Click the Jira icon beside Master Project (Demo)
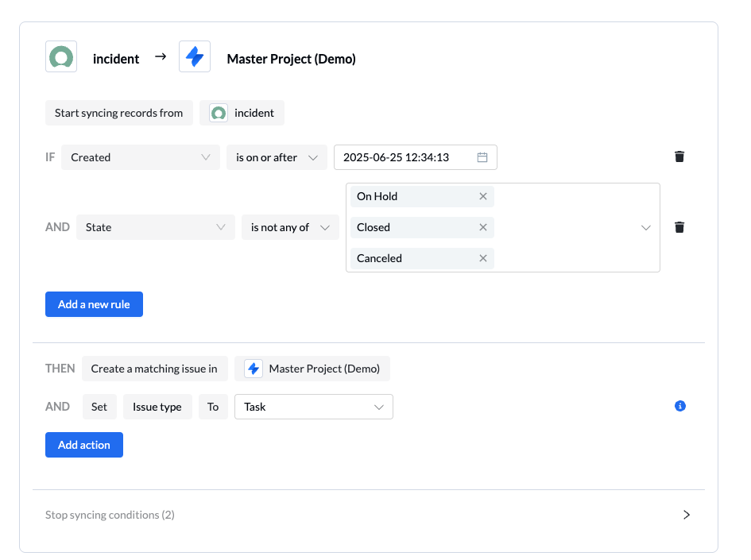The image size is (751, 560). [x=195, y=56]
